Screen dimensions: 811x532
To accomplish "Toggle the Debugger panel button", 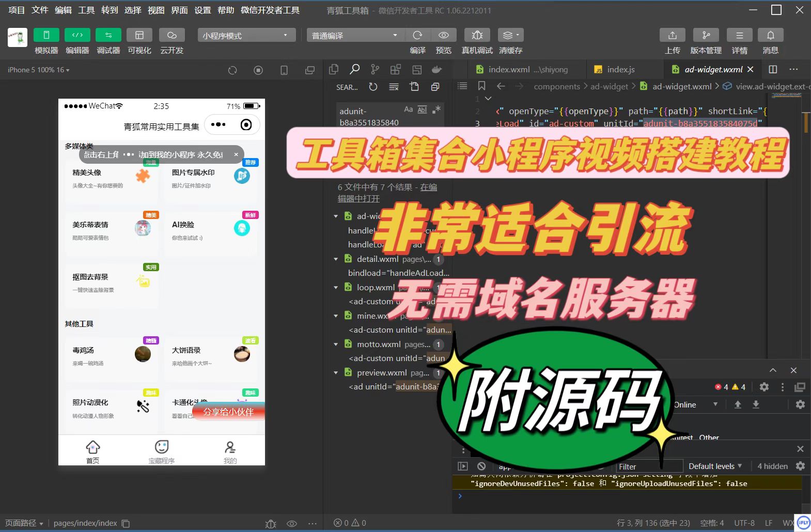I will 108,35.
